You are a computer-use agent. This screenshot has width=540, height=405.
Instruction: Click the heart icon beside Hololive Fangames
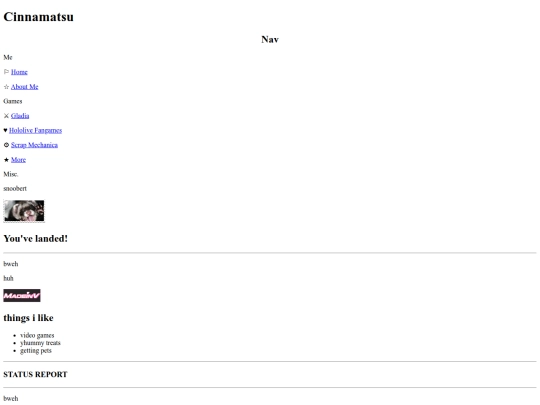coord(6,130)
